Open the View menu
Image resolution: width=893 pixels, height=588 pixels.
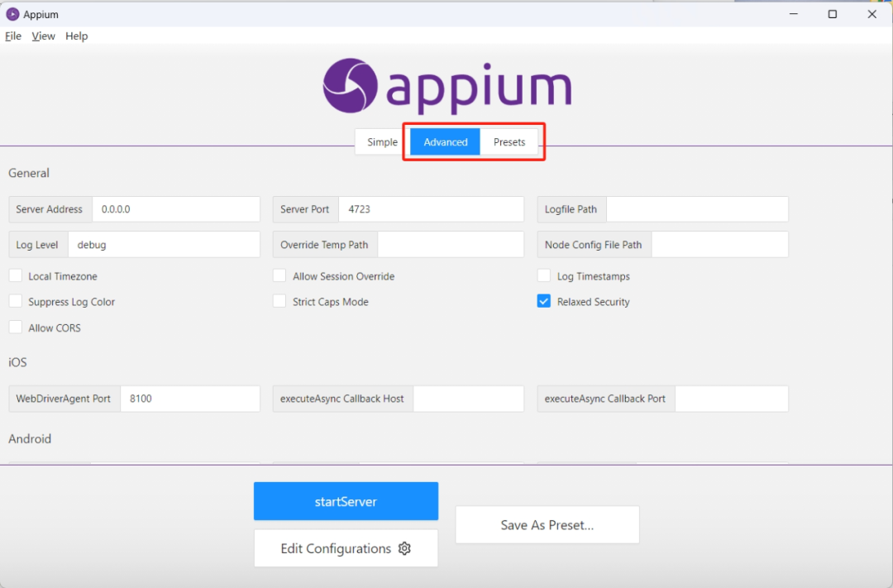coord(43,36)
